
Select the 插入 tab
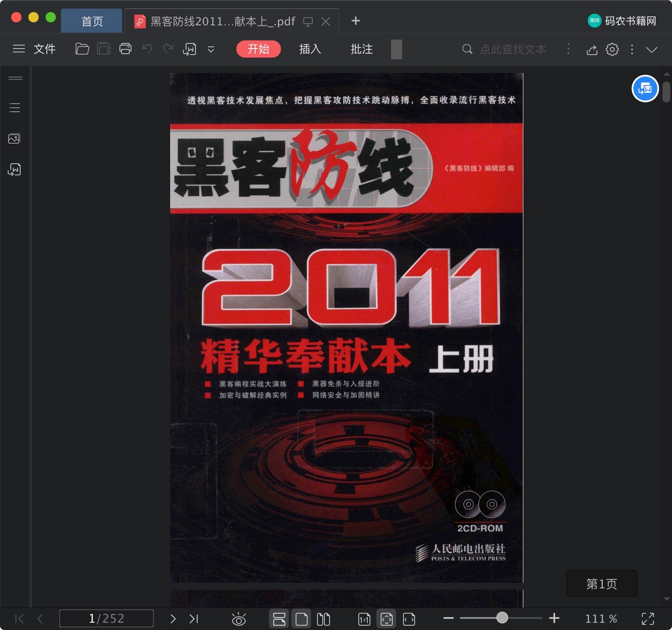(x=310, y=49)
